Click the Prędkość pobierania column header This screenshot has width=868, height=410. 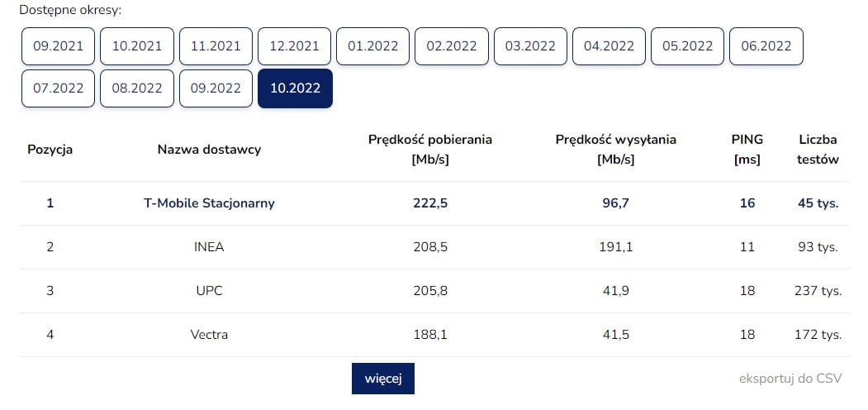pyautogui.click(x=429, y=150)
